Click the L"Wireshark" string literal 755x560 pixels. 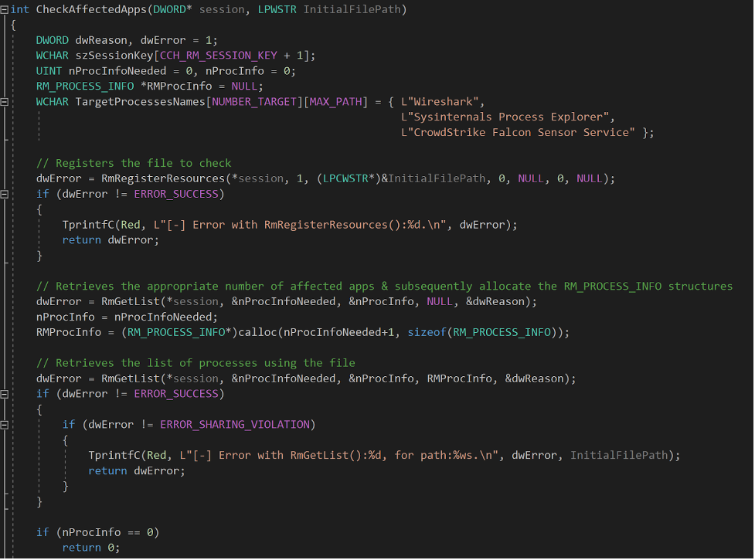[x=440, y=101]
